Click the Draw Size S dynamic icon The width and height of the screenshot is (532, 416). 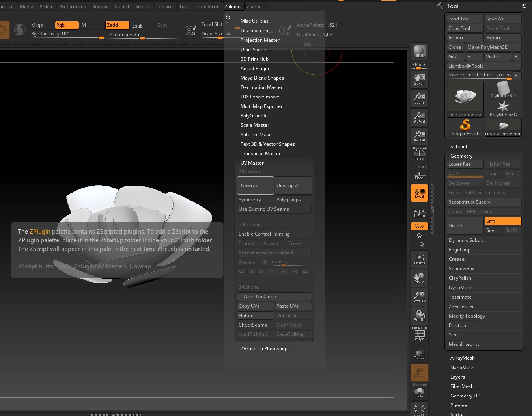pyautogui.click(x=190, y=30)
